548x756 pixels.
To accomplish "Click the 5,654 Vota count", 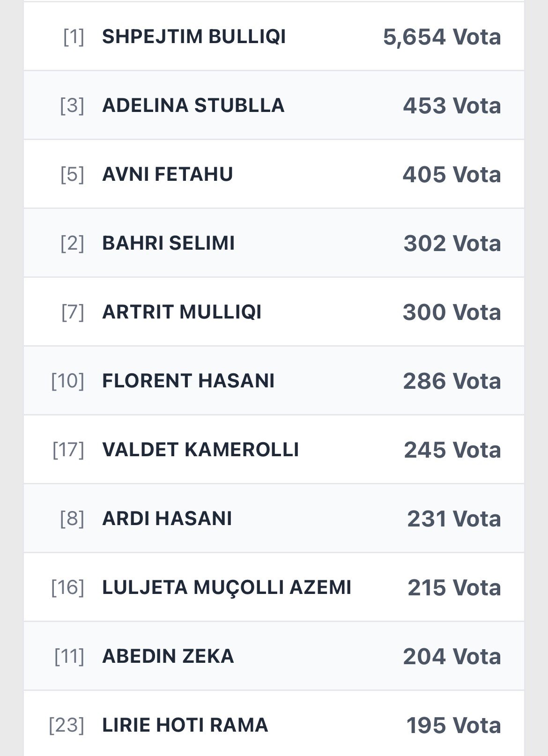I will point(442,37).
